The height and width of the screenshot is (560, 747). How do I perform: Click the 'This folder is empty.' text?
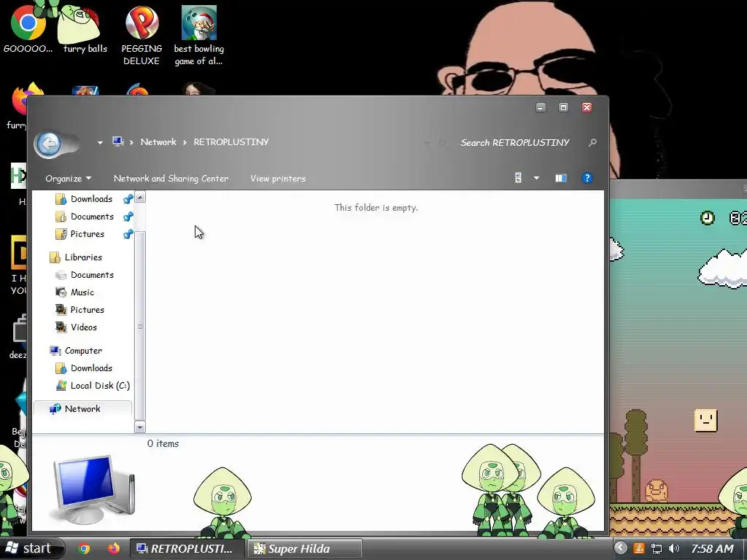pos(376,208)
